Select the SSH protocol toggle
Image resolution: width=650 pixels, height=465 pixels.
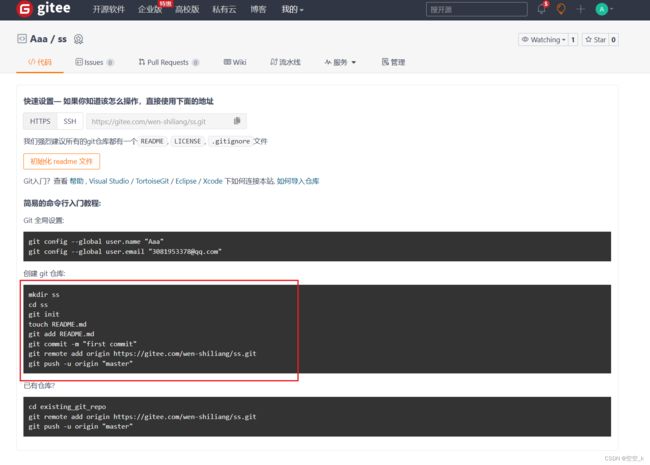[70, 121]
